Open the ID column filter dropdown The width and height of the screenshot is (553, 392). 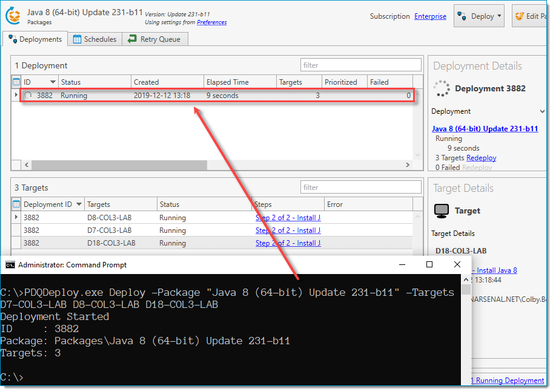click(51, 81)
